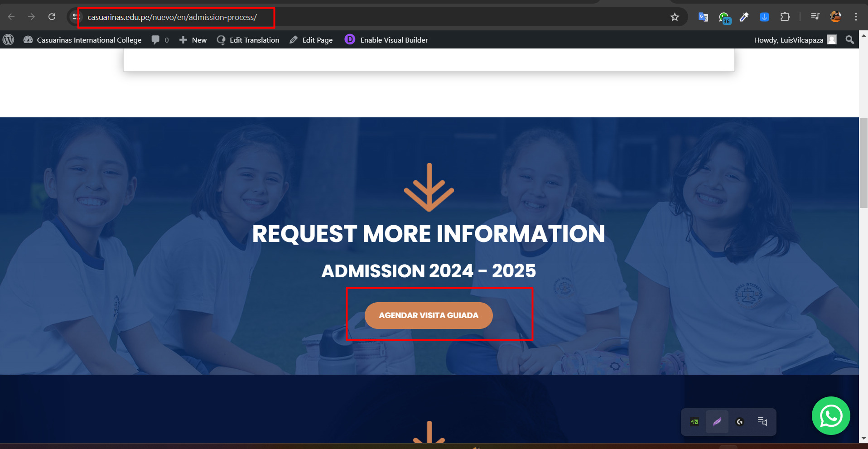Click the page vertical scrollbar thumb
This screenshot has width=868, height=449.
click(863, 163)
